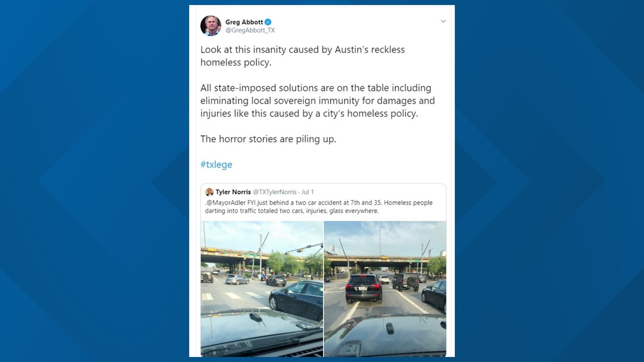This screenshot has height=362, width=644.
Task: Click the 'All state-imposed solutions' paragraph
Action: tap(317, 101)
